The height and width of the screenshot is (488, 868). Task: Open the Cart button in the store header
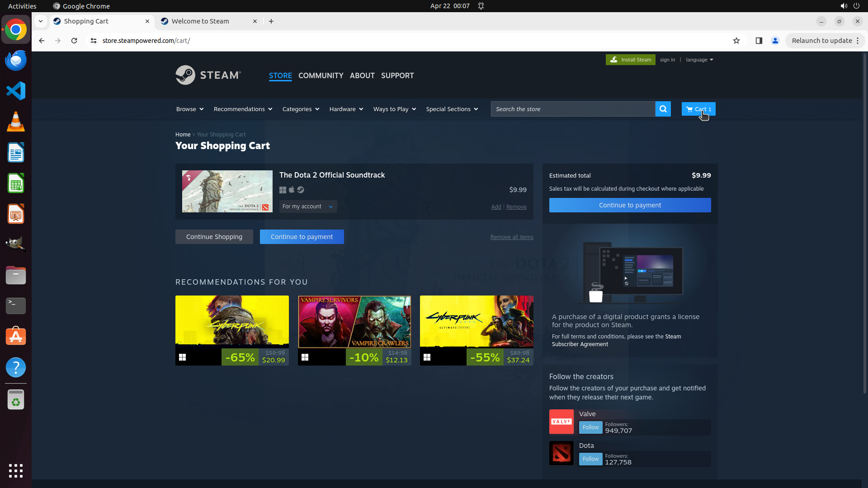point(698,109)
